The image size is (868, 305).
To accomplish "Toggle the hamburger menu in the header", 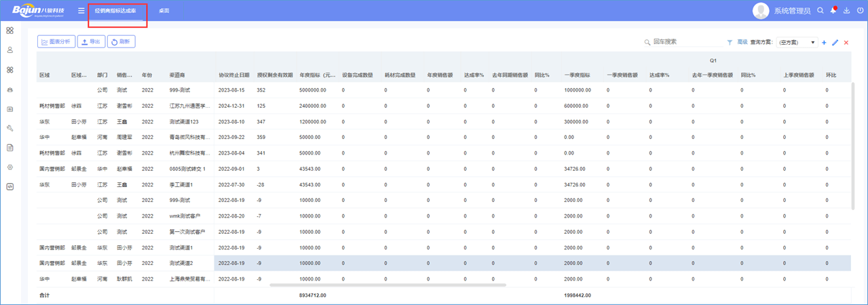I will (x=81, y=11).
